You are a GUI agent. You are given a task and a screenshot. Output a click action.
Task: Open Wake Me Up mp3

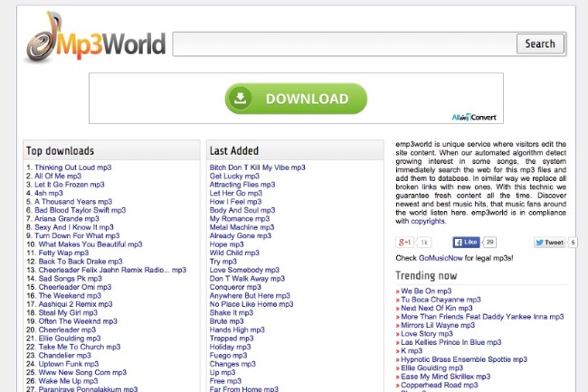pos(68,381)
